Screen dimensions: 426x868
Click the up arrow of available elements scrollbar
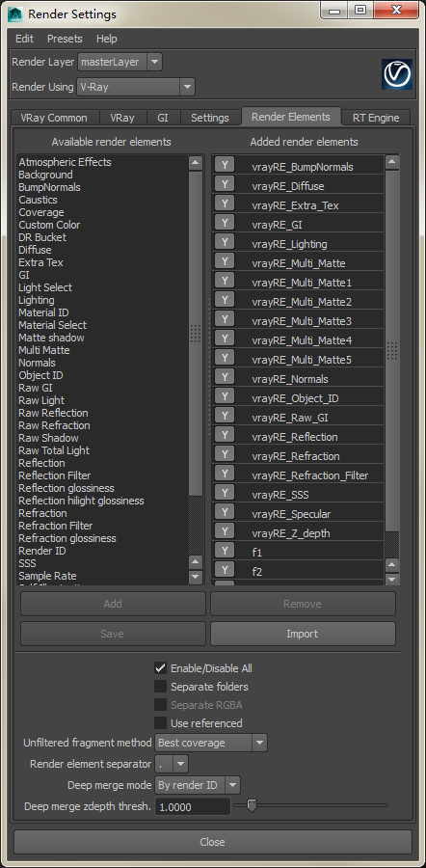(x=196, y=163)
